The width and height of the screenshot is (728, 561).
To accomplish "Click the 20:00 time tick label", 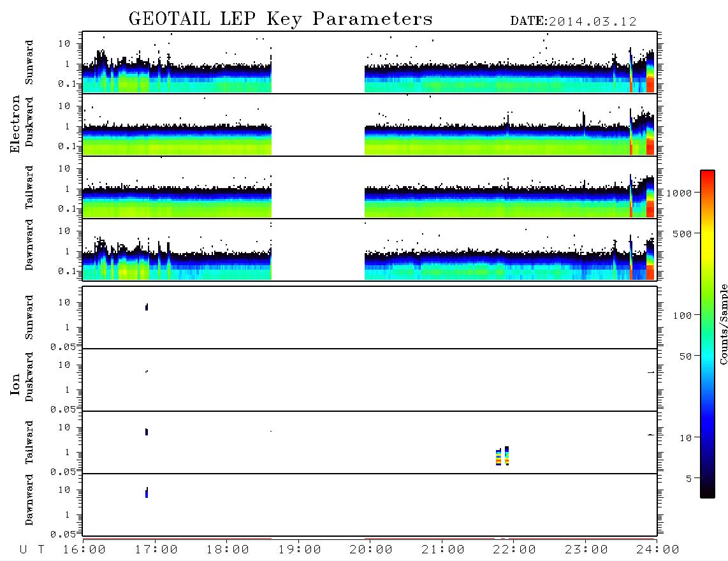I will (371, 550).
